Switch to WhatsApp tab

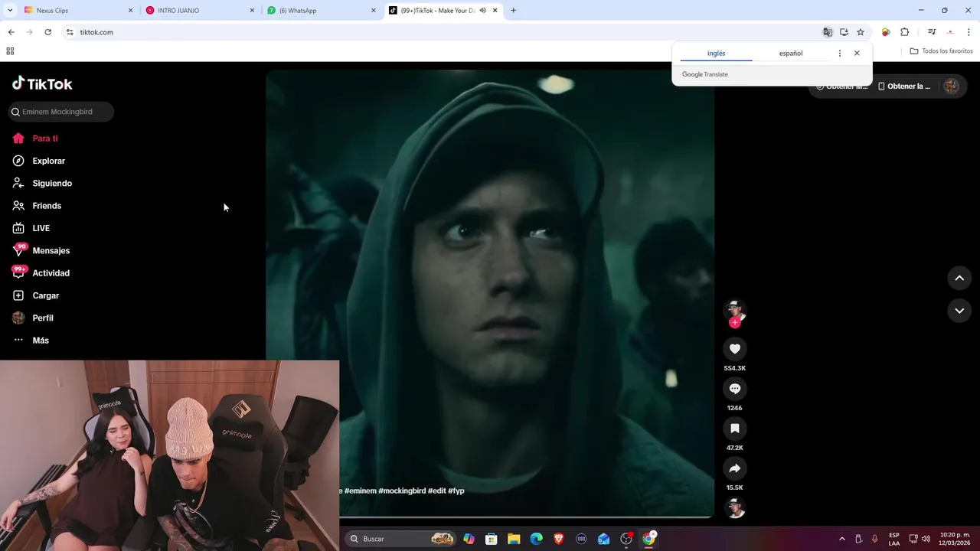pyautogui.click(x=322, y=11)
